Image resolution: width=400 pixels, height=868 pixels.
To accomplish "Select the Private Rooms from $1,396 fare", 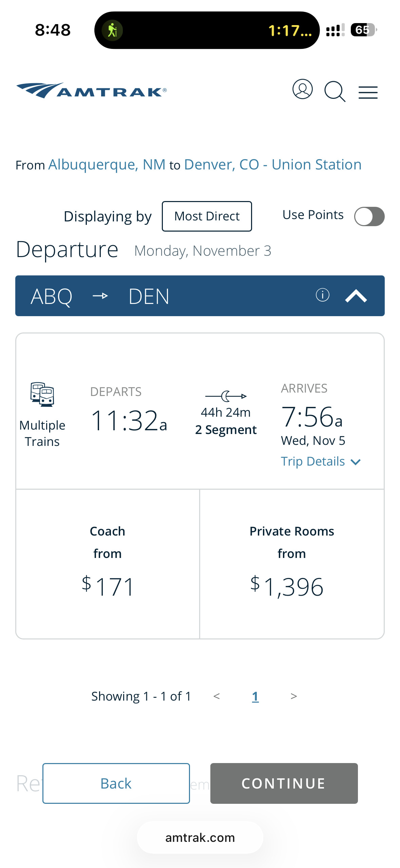I will coord(292,564).
